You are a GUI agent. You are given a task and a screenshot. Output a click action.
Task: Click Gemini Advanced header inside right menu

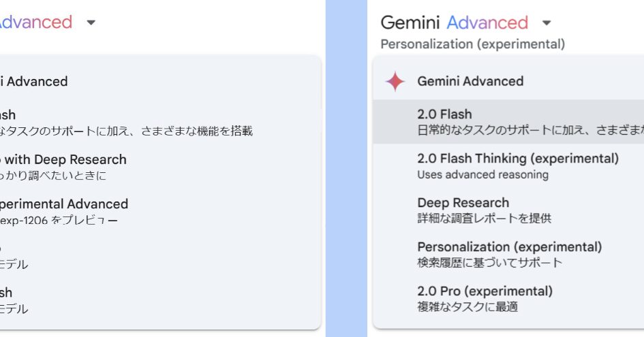470,82
